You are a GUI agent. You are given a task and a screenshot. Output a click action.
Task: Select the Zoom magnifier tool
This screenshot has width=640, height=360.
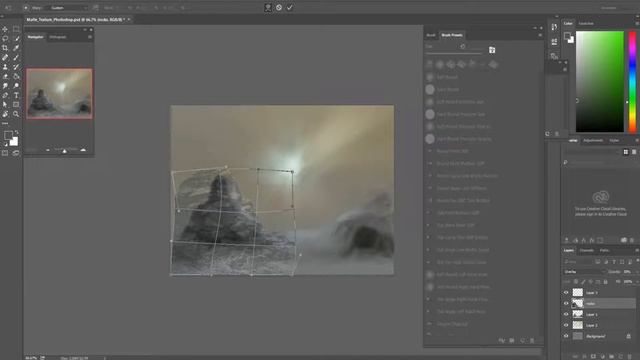16,114
